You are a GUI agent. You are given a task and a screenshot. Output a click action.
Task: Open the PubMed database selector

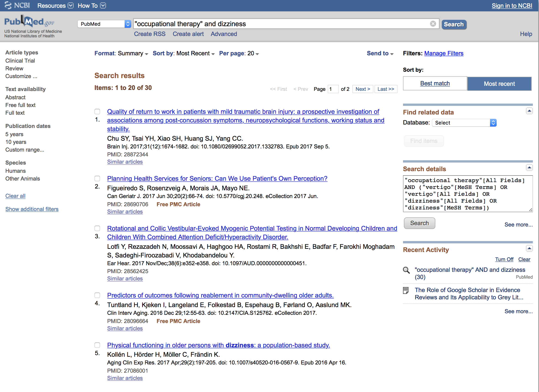(104, 24)
